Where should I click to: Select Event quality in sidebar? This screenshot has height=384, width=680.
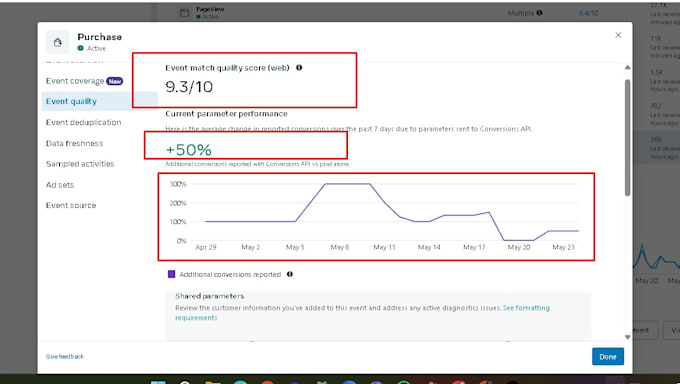[x=99, y=101]
